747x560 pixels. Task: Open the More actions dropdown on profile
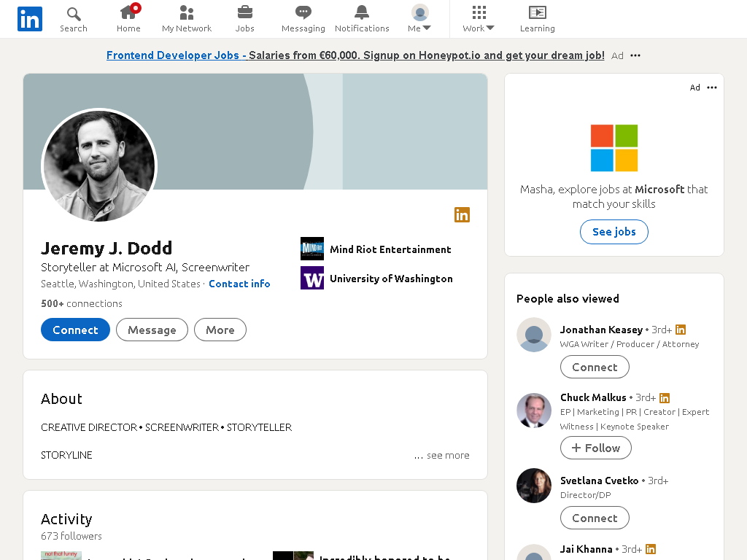tap(220, 330)
